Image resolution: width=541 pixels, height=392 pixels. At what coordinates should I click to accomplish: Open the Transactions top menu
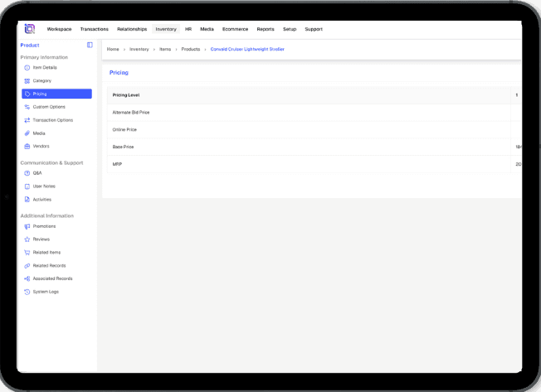click(95, 29)
